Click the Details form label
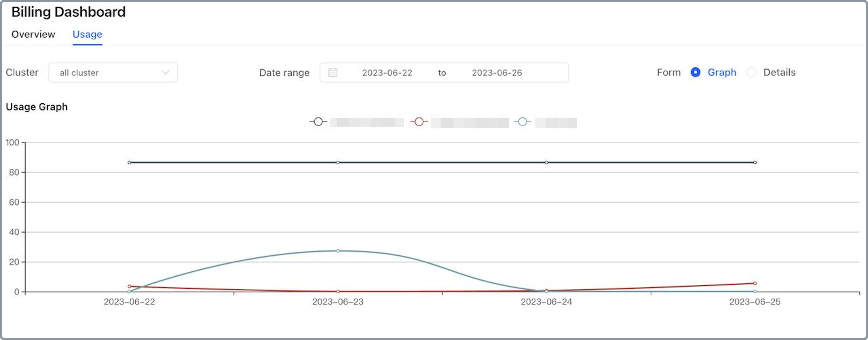The width and height of the screenshot is (868, 340). tap(779, 72)
